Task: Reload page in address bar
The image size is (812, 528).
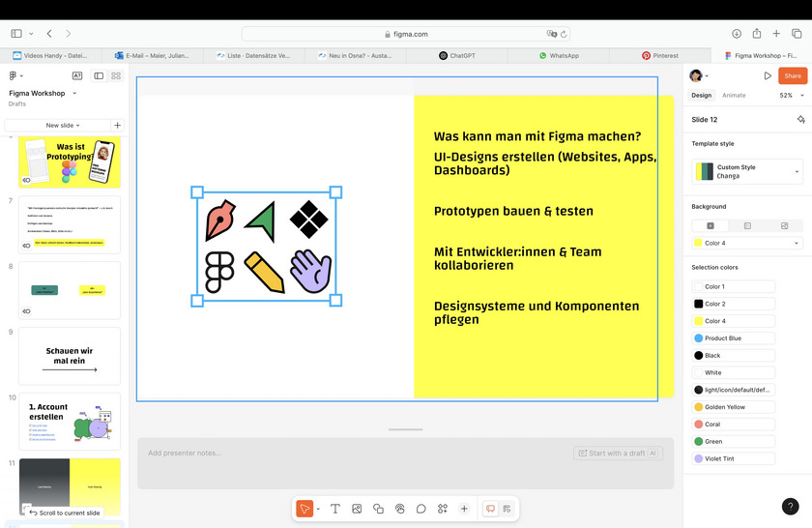Action: pyautogui.click(x=564, y=34)
